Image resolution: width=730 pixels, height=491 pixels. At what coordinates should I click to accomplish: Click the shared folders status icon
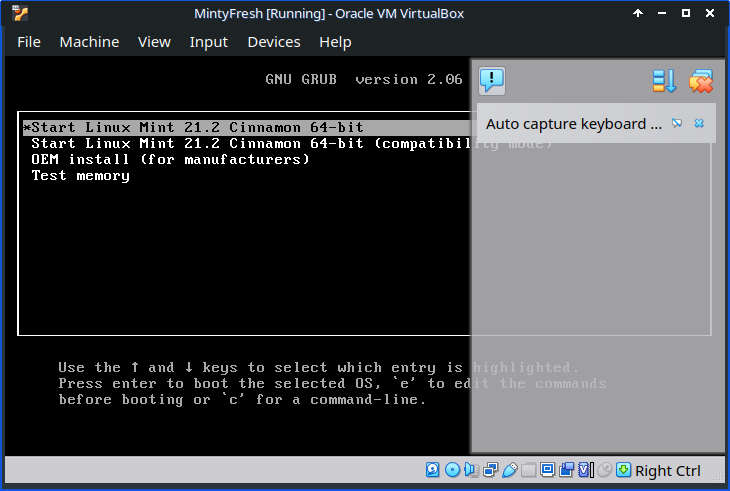coord(528,470)
